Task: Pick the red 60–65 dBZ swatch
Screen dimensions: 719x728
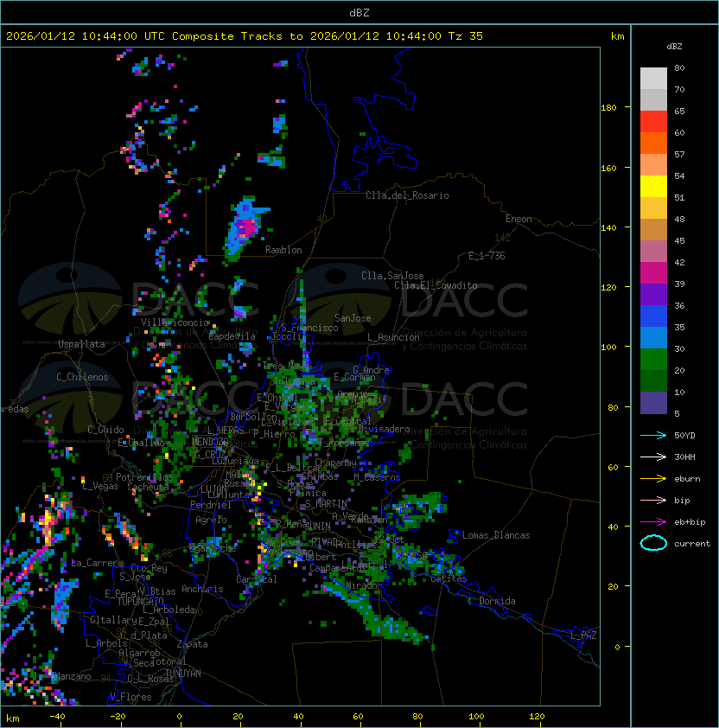Action: pyautogui.click(x=653, y=122)
